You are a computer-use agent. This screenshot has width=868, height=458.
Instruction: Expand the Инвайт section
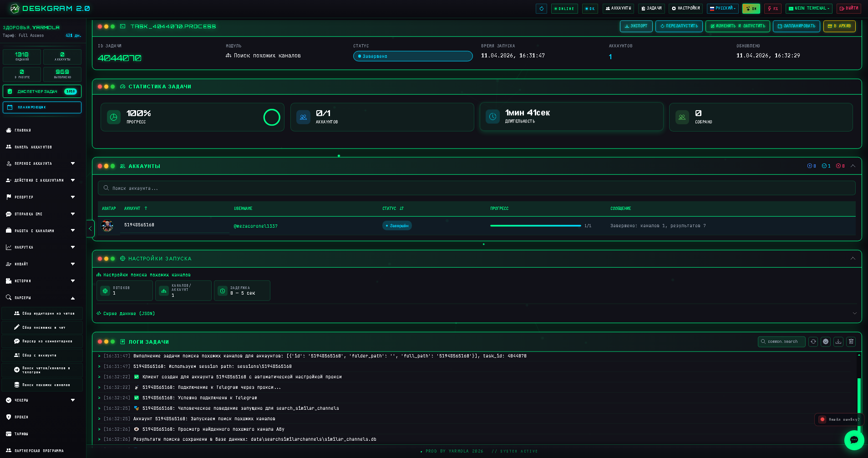41,264
